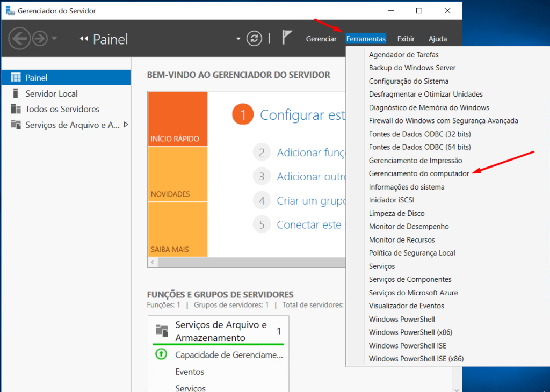Select Painel in the left sidebar

[37, 77]
